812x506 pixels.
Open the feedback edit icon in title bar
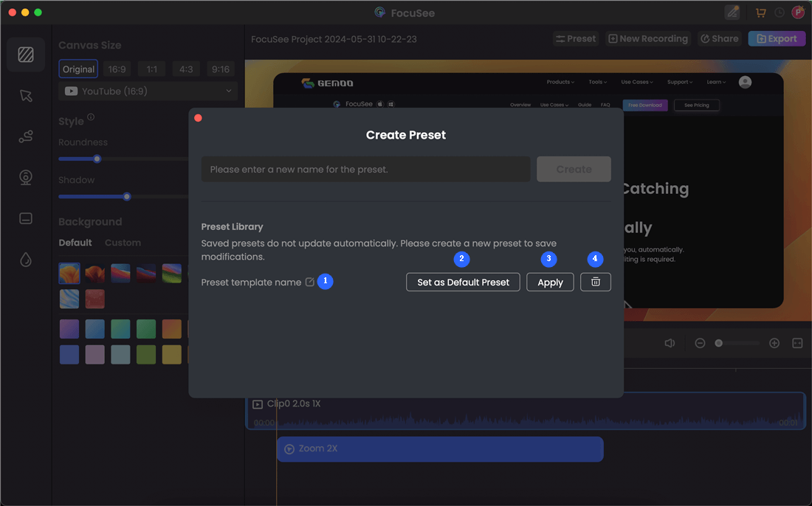point(732,13)
